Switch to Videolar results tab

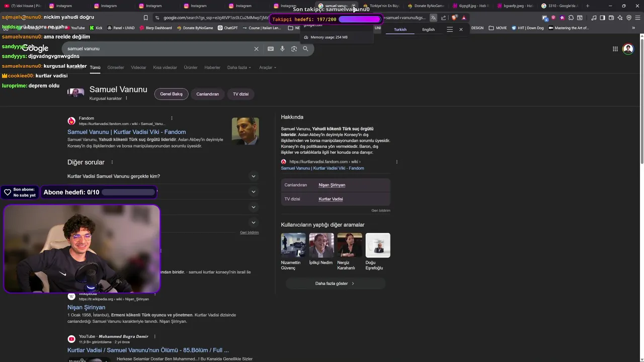(138, 67)
